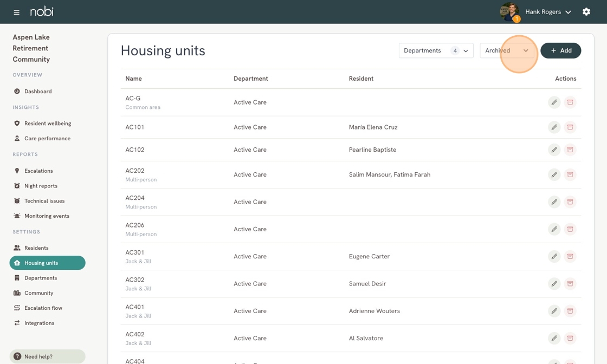Open the hamburger navigation menu

click(x=16, y=12)
